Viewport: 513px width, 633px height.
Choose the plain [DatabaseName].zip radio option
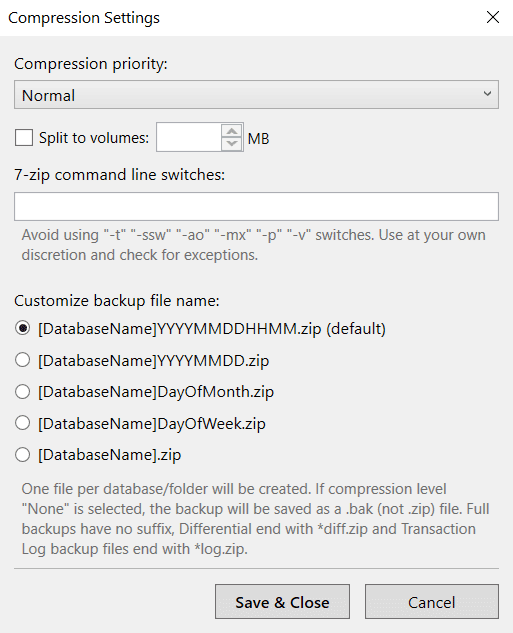point(23,455)
